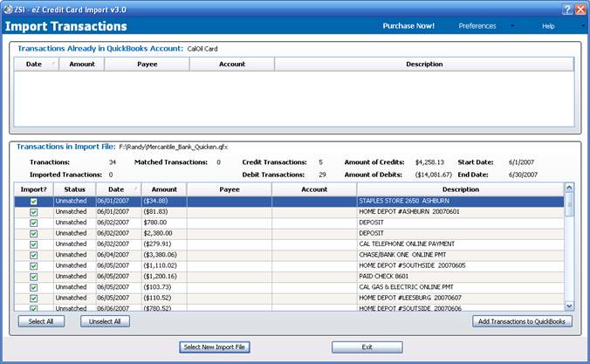Toggle import checkbox for CAL TELEPHONE ONLINE PAYMENT
Viewport: 590px width, 364px height.
33,244
